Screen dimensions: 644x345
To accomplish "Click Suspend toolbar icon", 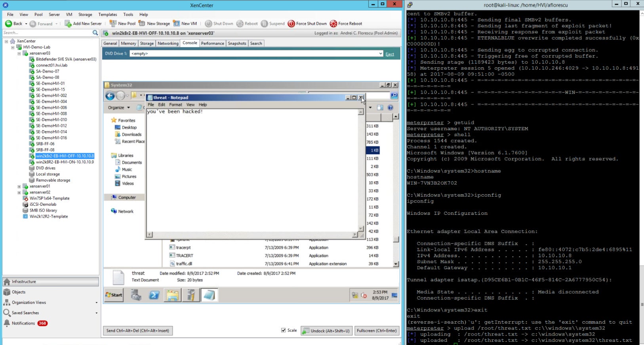I will click(264, 24).
